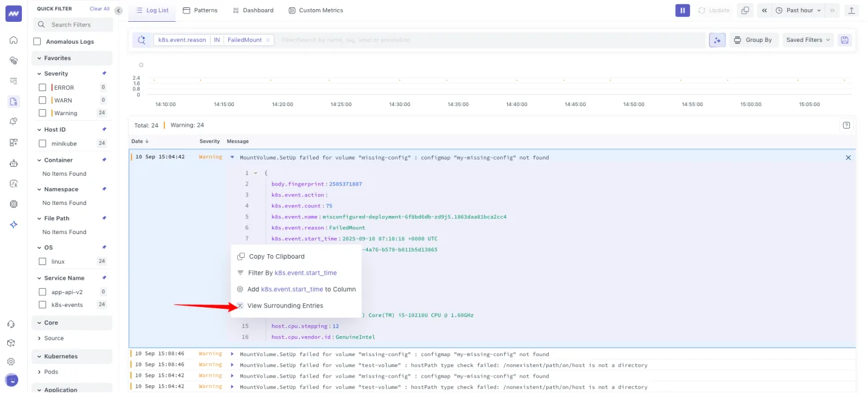This screenshot has width=868, height=393.
Task: Check the minikube host checkbox
Action: coord(42,144)
